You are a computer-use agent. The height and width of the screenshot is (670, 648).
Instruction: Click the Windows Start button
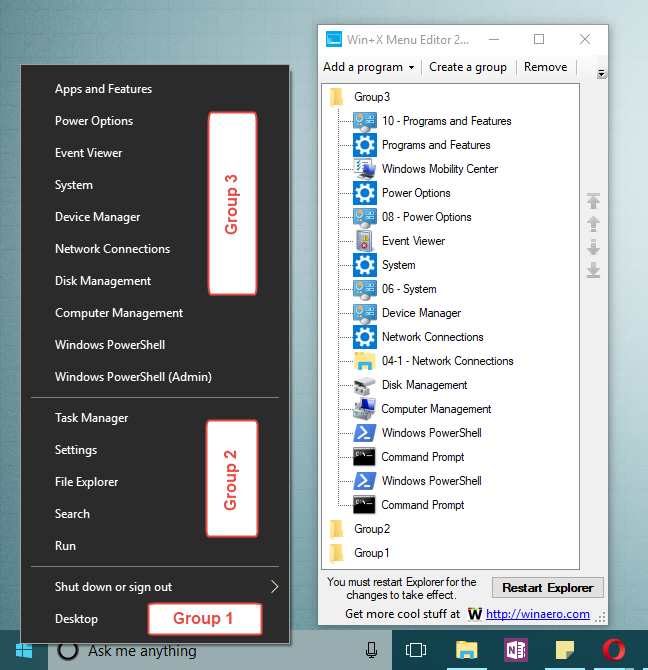point(24,651)
